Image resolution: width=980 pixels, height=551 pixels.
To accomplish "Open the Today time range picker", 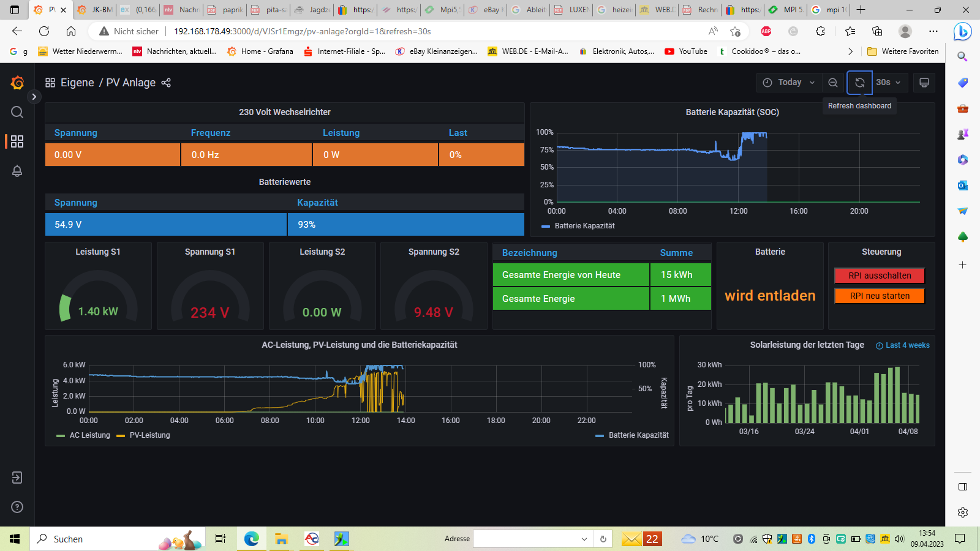I will pos(789,83).
